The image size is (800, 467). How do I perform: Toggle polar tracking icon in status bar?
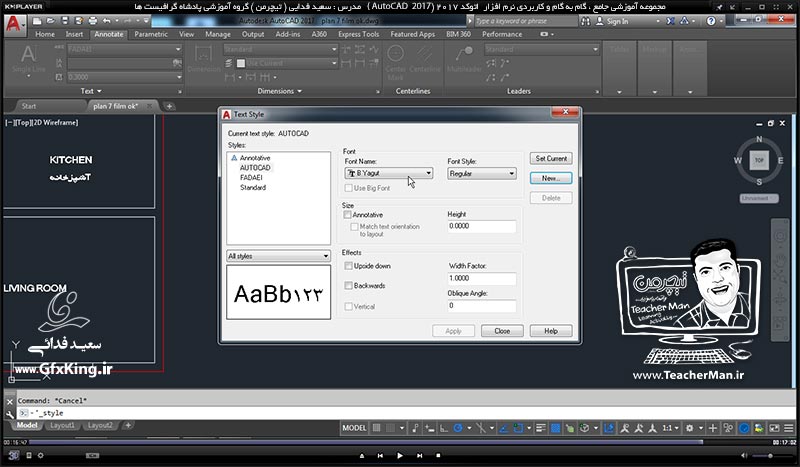458,428
